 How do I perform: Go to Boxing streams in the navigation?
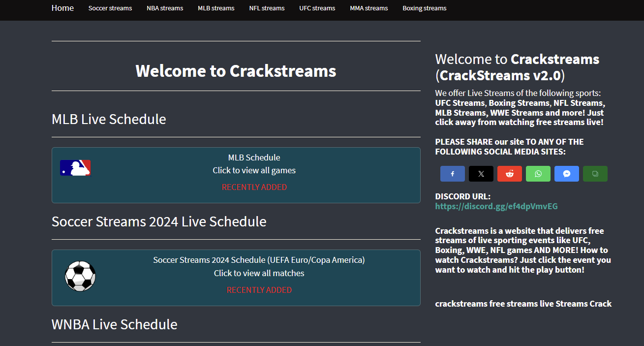point(425,8)
